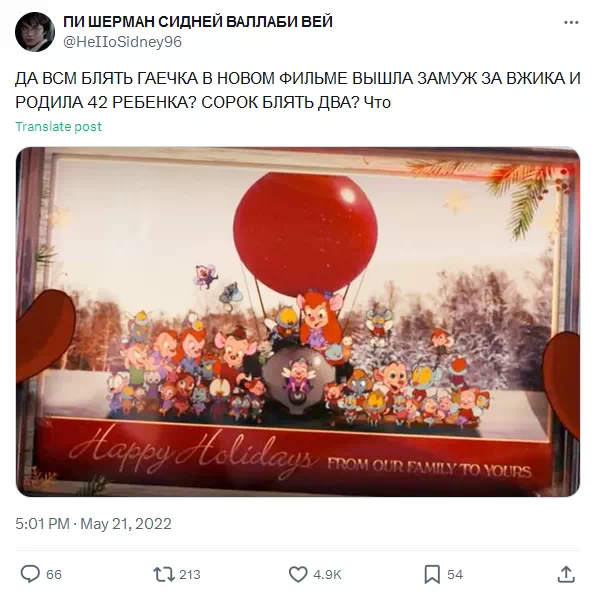Image resolution: width=595 pixels, height=596 pixels.
Task: Click the Russian post text body
Action: click(298, 90)
